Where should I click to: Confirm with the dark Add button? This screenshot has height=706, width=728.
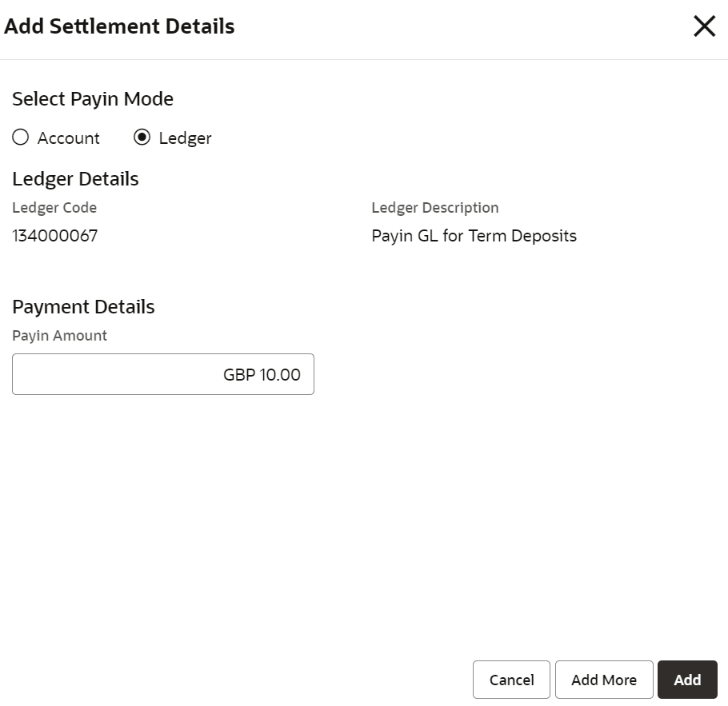tap(687, 680)
